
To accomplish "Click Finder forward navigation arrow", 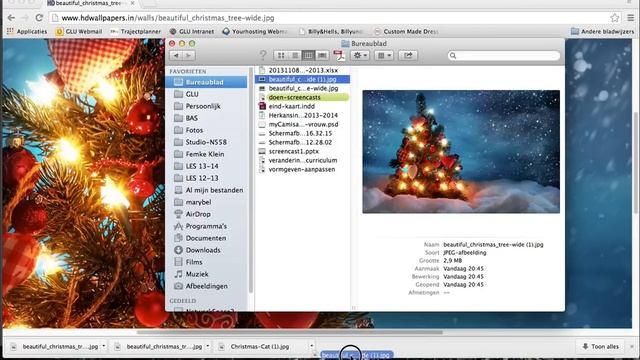I will tap(189, 56).
